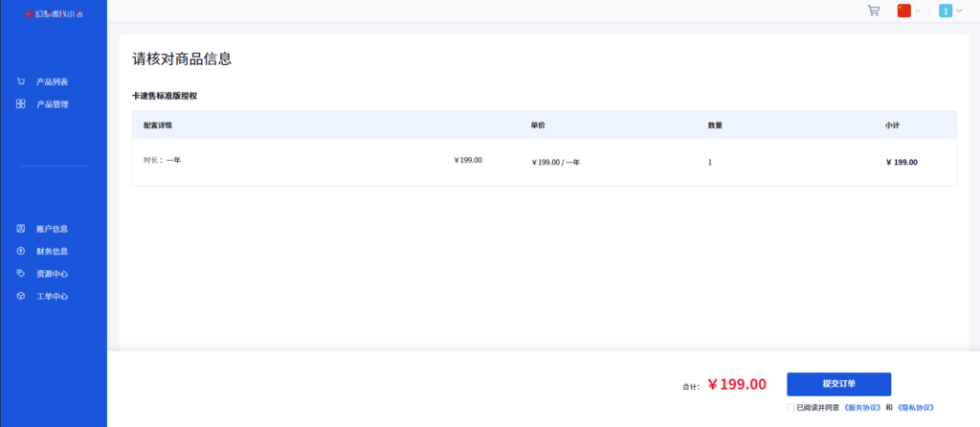Image resolution: width=980 pixels, height=427 pixels.
Task: Open 产品管理 menu item
Action: click(x=53, y=104)
